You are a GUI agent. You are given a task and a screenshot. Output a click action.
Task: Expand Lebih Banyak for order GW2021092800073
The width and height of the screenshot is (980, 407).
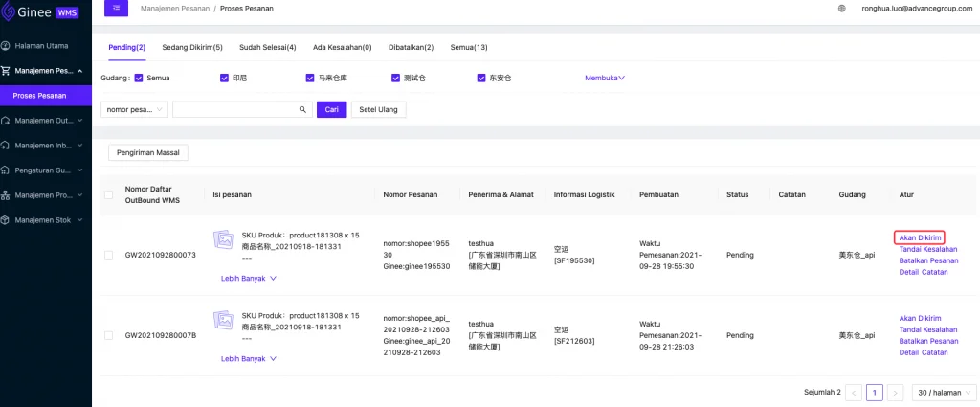tap(249, 279)
